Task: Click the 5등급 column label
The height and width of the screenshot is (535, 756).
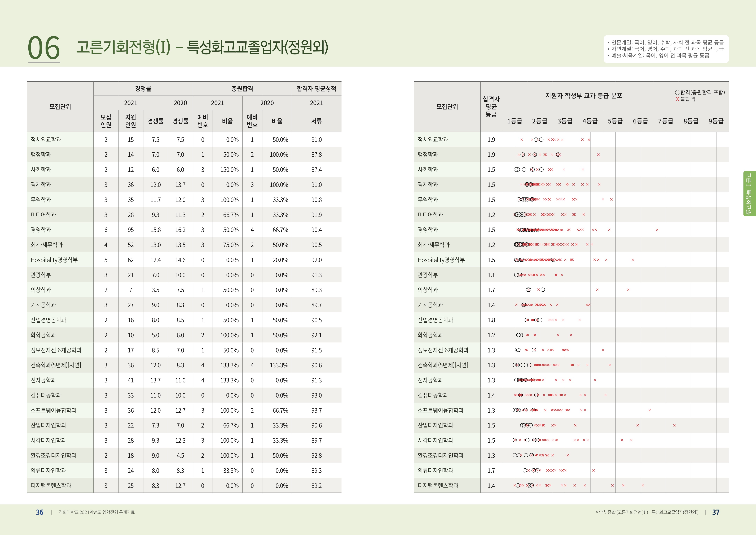Action: coord(615,121)
